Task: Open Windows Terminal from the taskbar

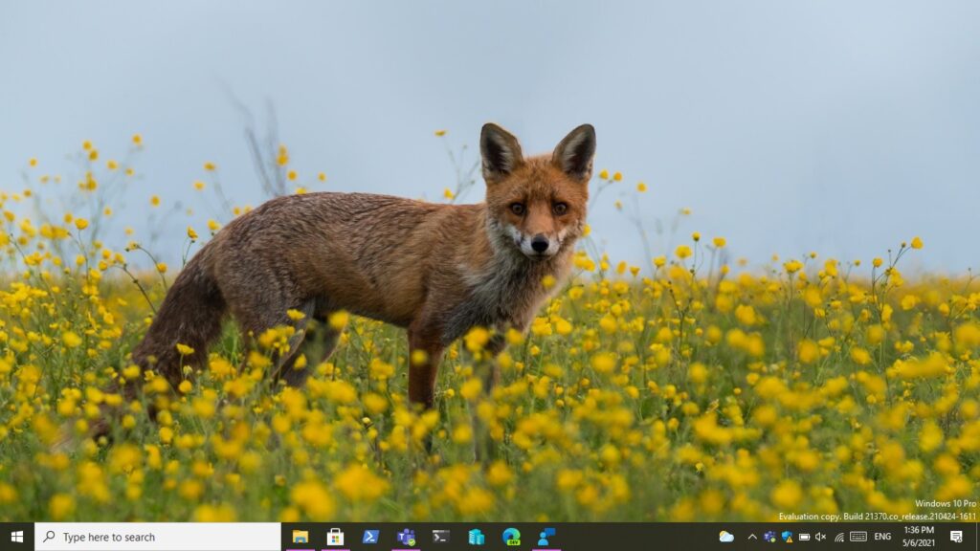Action: pos(440,537)
